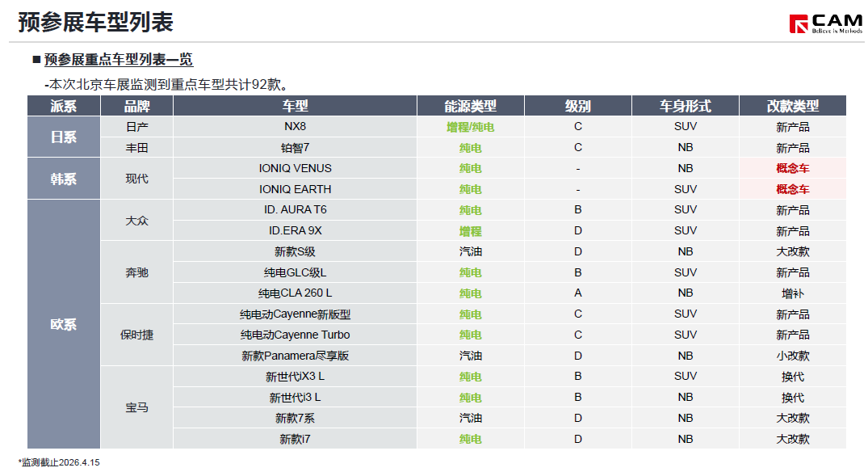Select the 日系 group cell
Image resolution: width=868 pixels, height=472 pixels.
[64, 137]
